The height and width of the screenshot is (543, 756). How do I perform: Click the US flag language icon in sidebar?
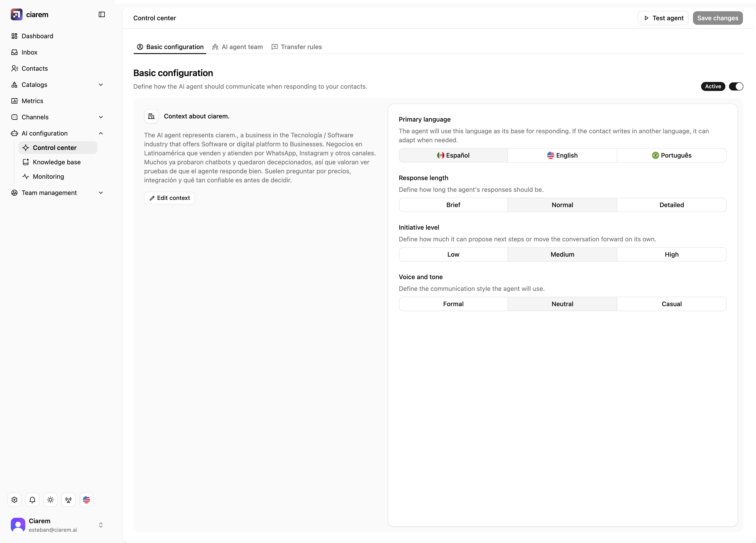pos(86,500)
